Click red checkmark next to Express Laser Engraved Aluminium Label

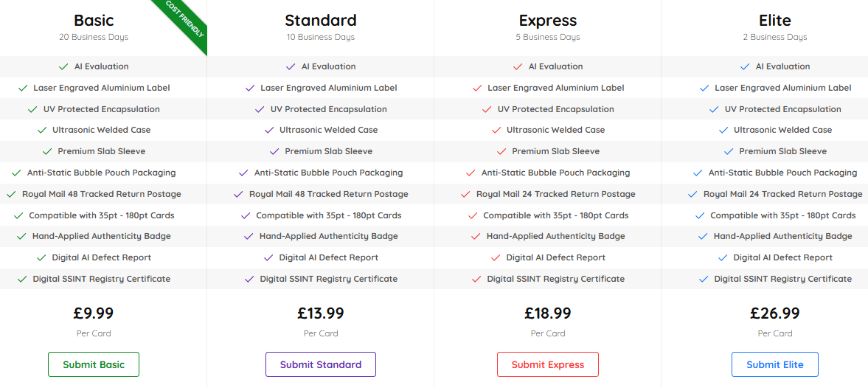pos(477,89)
